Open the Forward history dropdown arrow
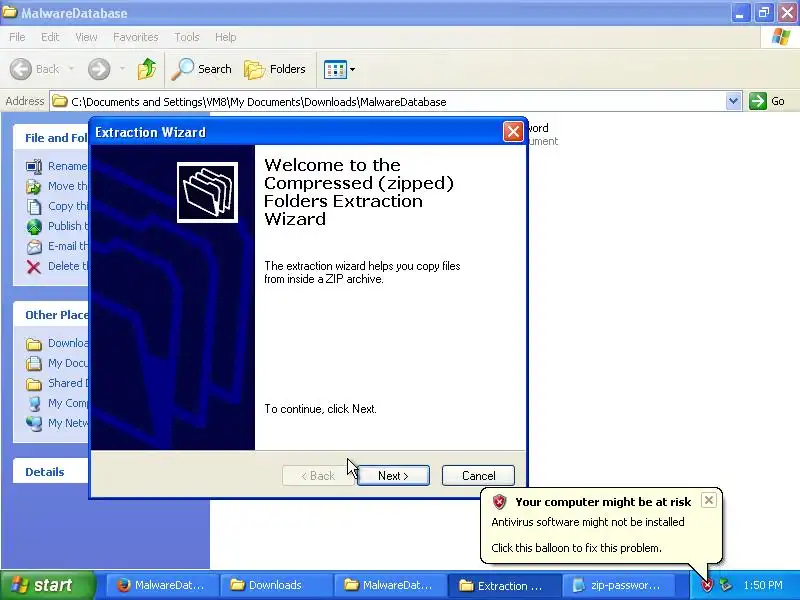Screen dimensions: 800x600 (x=122, y=69)
